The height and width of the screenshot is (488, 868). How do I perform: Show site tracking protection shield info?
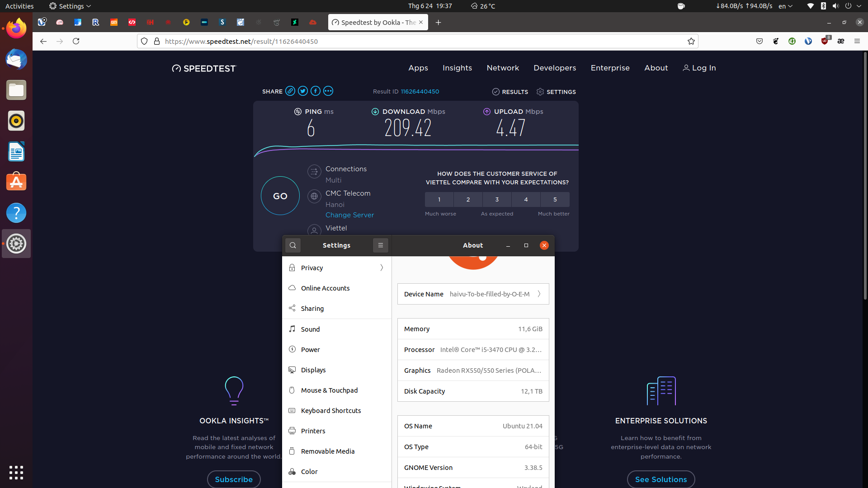pos(144,41)
